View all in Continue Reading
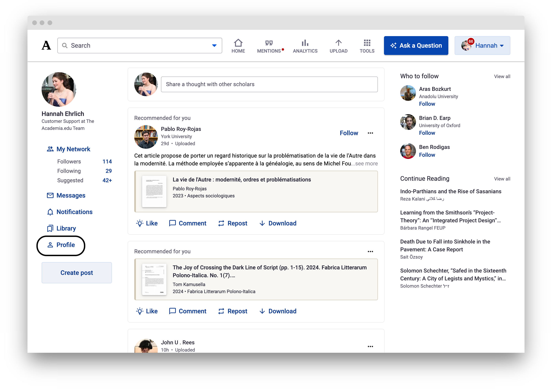The width and height of the screenshot is (552, 392). tap(502, 179)
